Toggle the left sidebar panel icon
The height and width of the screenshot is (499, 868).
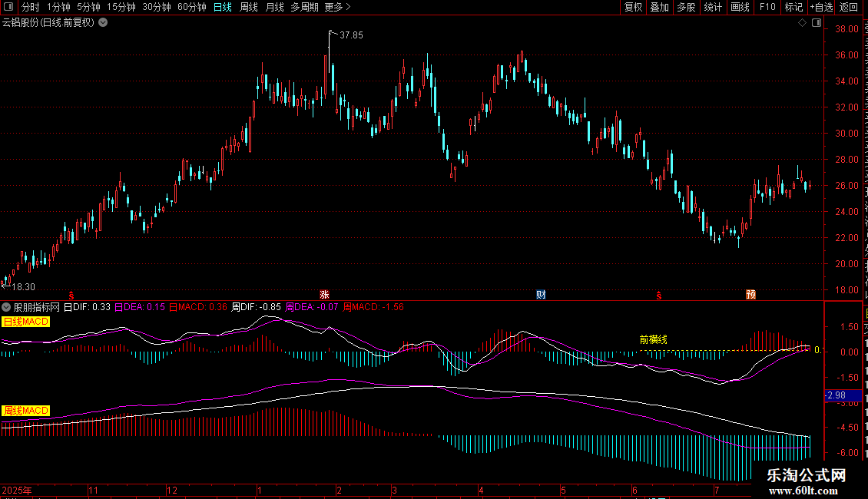click(x=8, y=7)
